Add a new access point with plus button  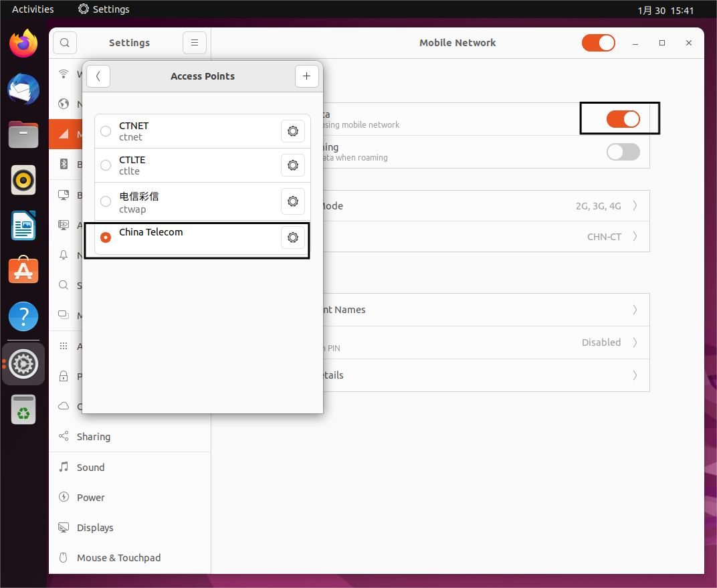pyautogui.click(x=306, y=76)
